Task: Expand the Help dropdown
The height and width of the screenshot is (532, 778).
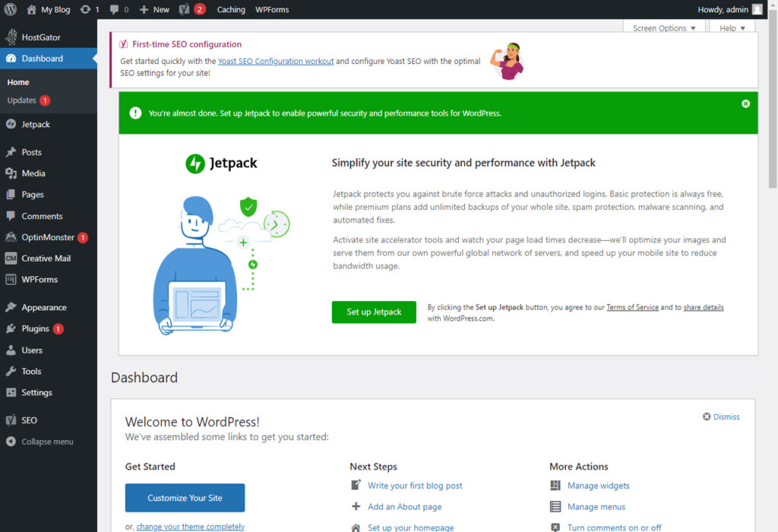Action: click(x=732, y=27)
